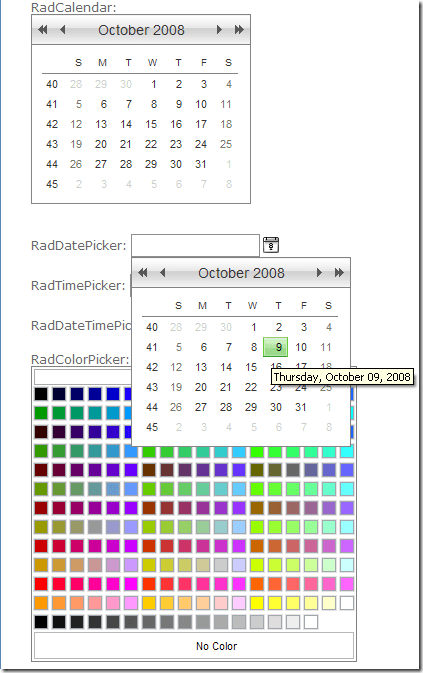Select Monday column header M in date picker popup
The width and height of the screenshot is (423, 673).
click(202, 306)
